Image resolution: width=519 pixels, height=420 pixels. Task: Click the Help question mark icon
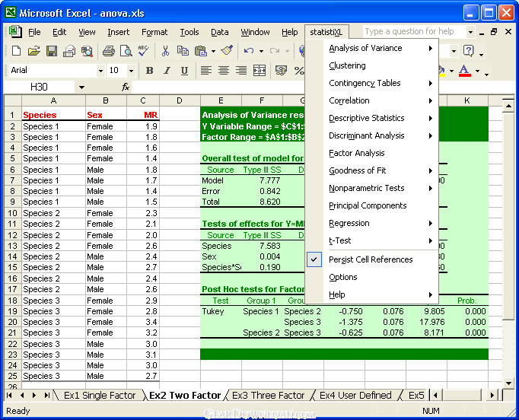click(x=469, y=51)
